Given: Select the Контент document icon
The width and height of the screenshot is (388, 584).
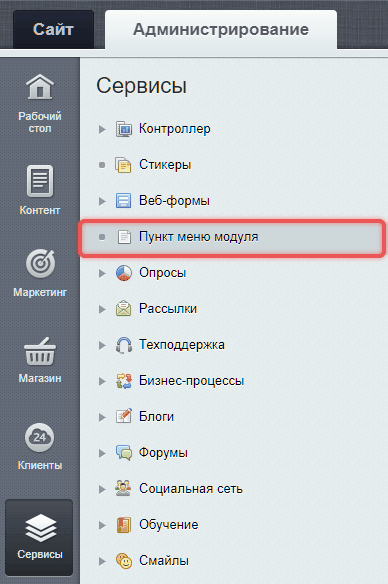Looking at the screenshot, I should pos(40,181).
